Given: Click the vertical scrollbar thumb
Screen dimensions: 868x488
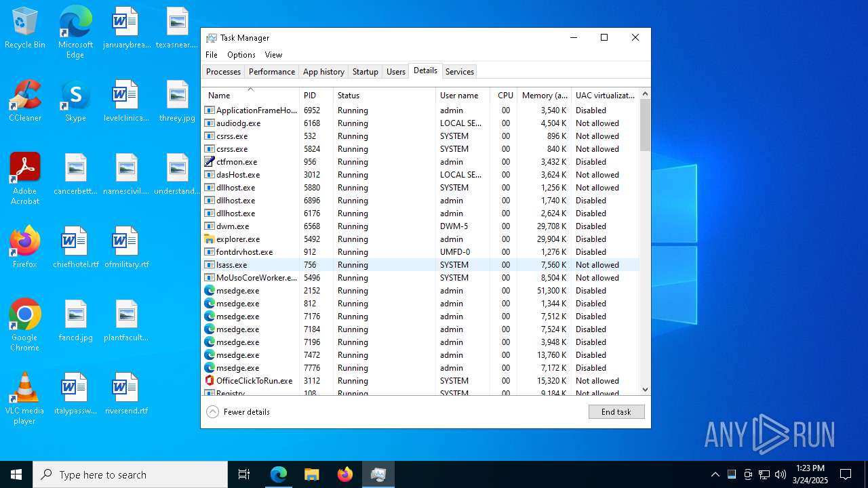Looking at the screenshot, I should pos(645,125).
